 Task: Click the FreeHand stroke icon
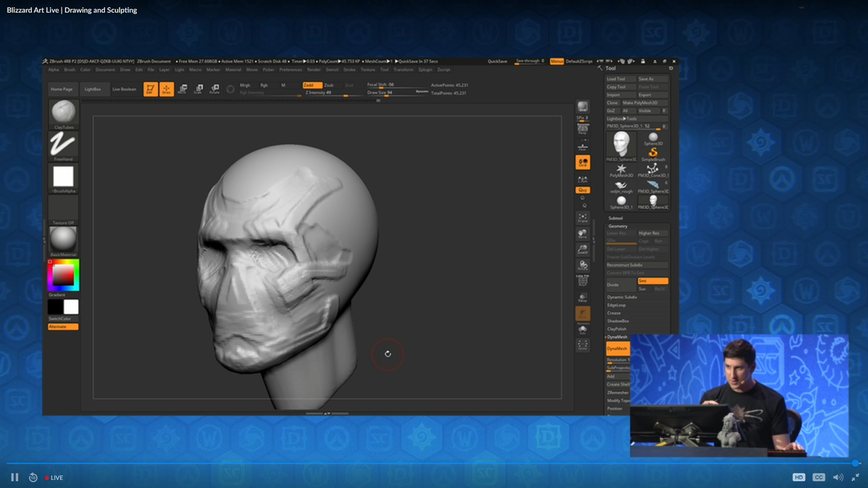click(63, 145)
